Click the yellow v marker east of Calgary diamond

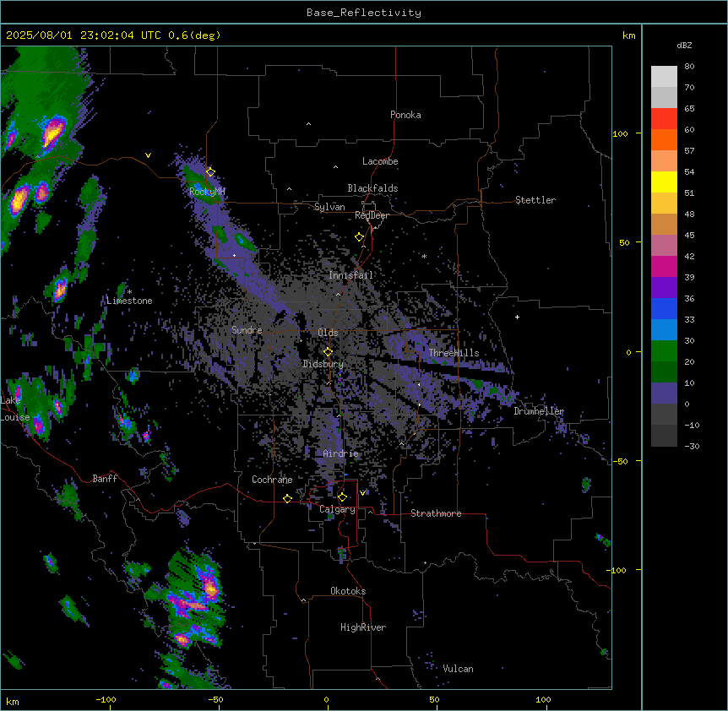point(362,492)
